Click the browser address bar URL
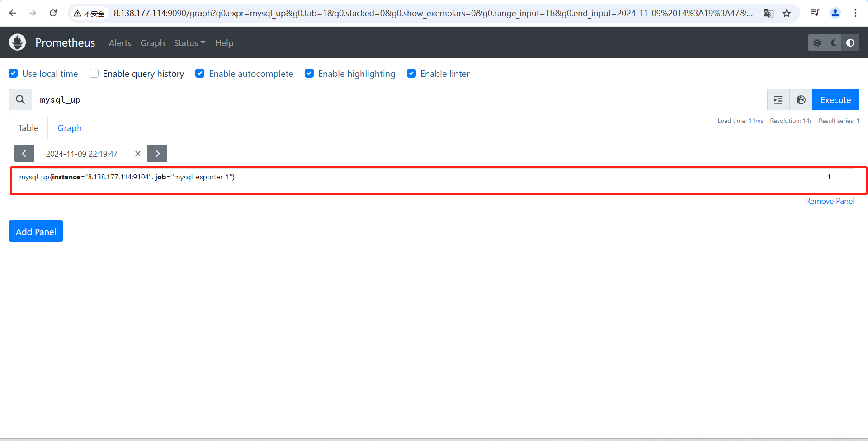Image resolution: width=868 pixels, height=441 pixels. [x=433, y=13]
